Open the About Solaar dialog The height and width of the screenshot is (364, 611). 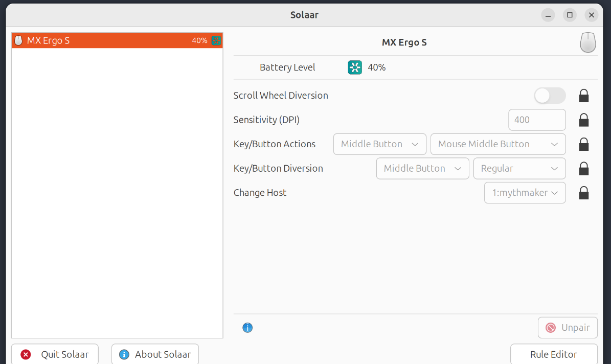tap(155, 354)
